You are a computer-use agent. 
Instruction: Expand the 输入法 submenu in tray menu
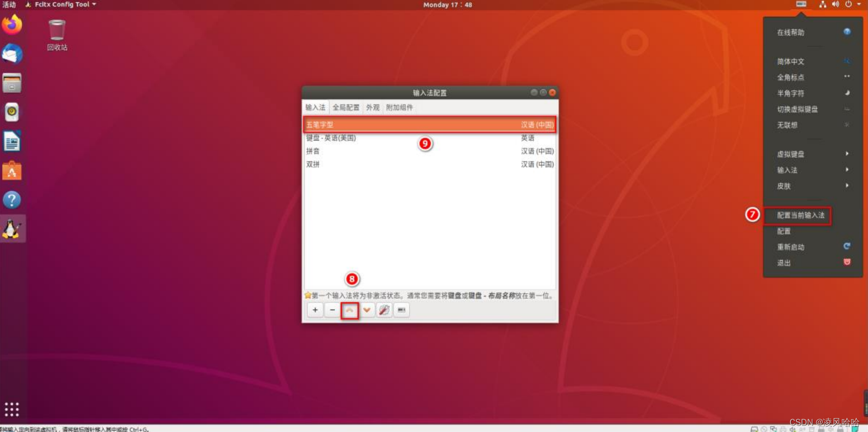click(813, 170)
